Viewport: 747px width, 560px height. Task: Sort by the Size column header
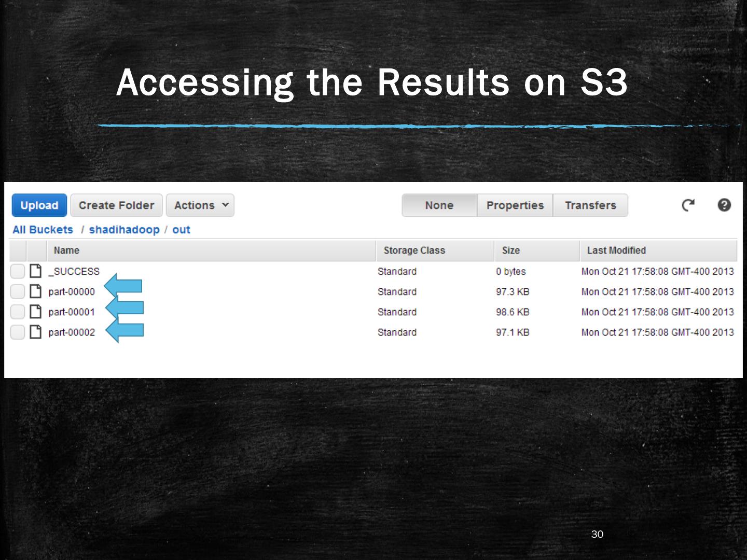[x=537, y=250]
